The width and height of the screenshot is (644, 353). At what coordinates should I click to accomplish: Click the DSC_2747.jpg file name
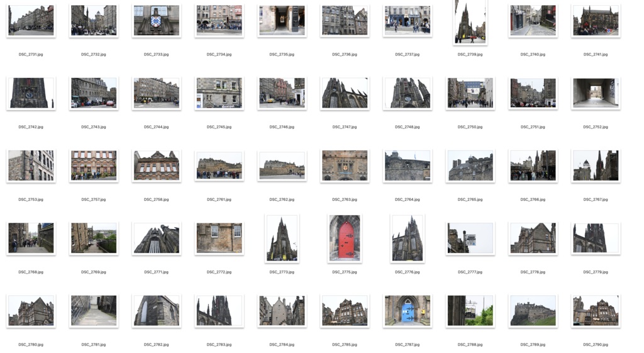tap(345, 127)
